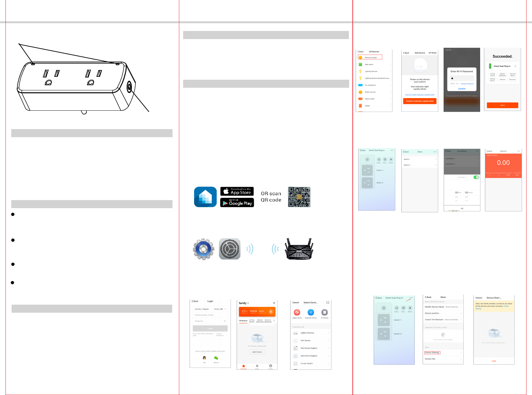Image resolution: width=532 pixels, height=395 pixels.
Task: Open three-dots menu on Countdown screen
Action: (477, 151)
